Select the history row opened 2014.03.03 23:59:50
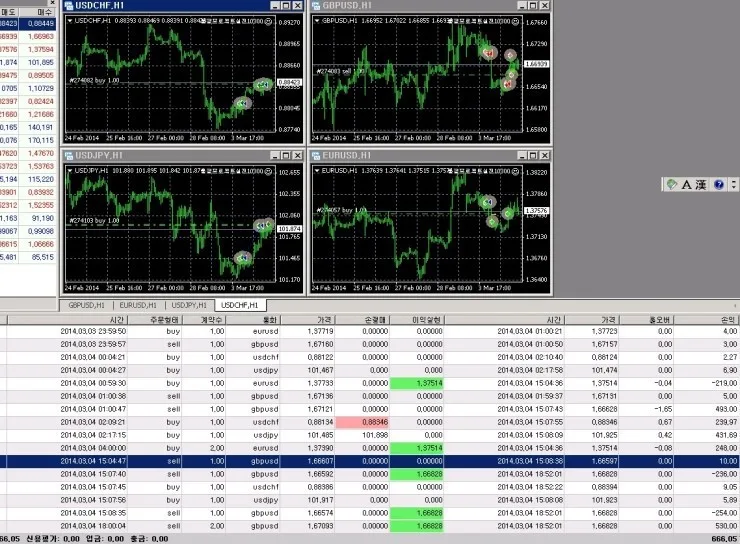 pyautogui.click(x=370, y=331)
